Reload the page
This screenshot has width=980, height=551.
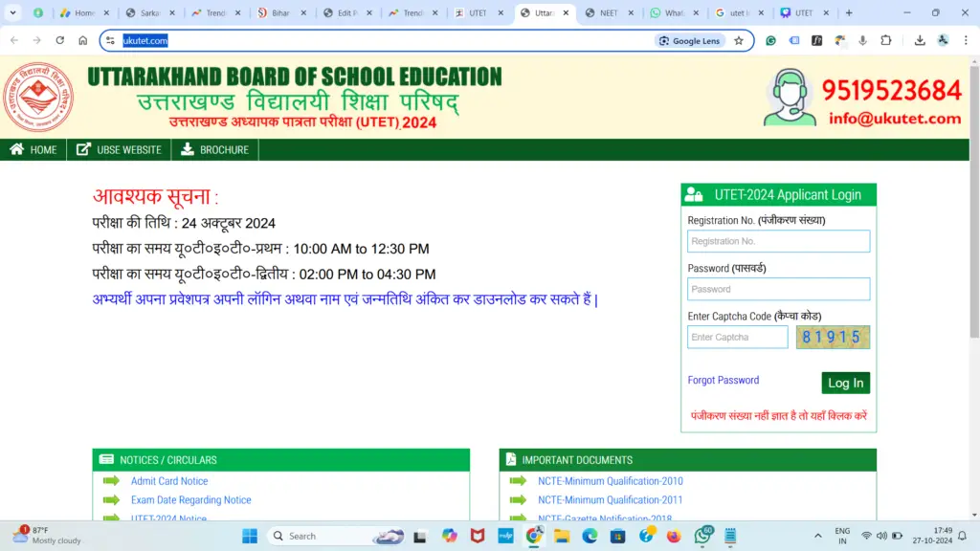(60, 40)
